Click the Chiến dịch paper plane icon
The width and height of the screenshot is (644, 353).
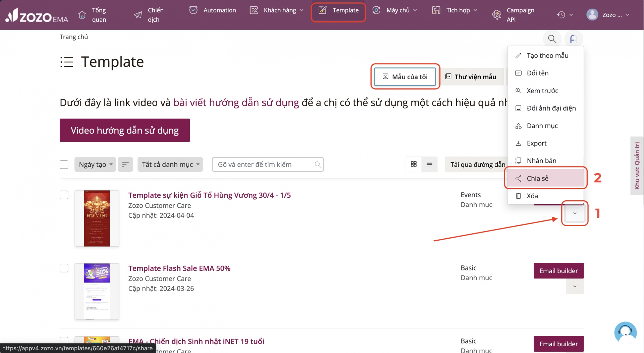coord(138,15)
